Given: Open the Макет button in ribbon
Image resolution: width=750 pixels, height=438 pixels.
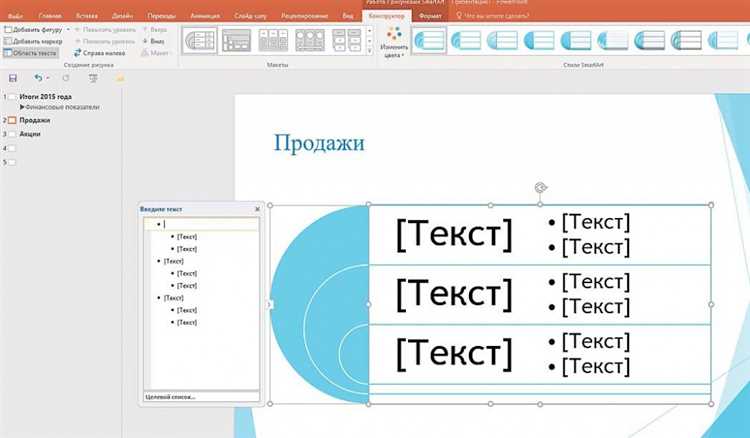Looking at the screenshot, I should [x=155, y=53].
